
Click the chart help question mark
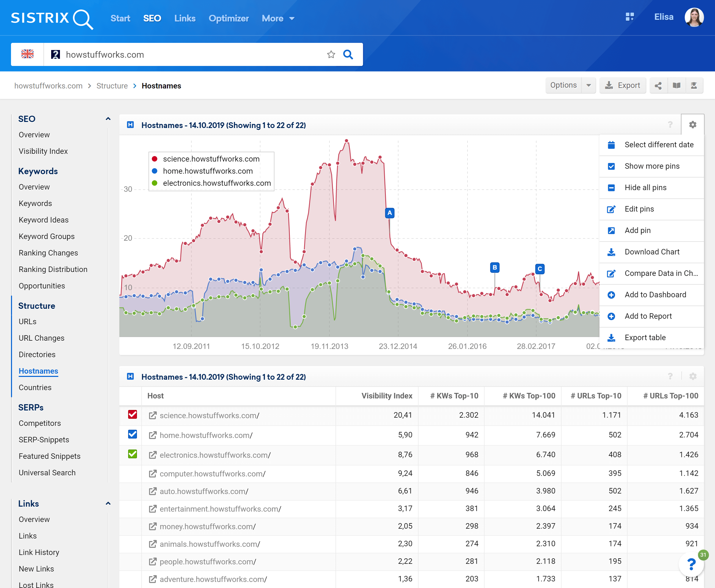[670, 125]
